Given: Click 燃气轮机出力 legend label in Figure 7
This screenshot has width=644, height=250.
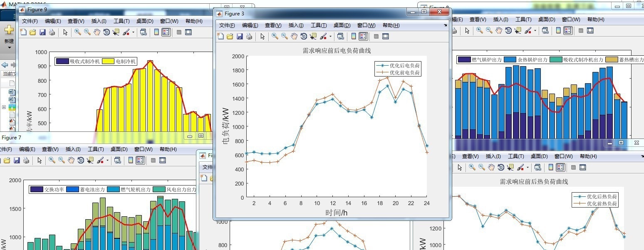Looking at the screenshot, I should point(136,189).
